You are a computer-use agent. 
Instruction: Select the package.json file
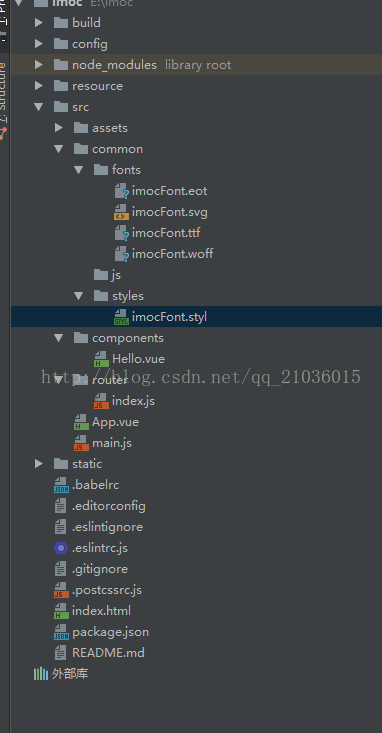point(111,632)
